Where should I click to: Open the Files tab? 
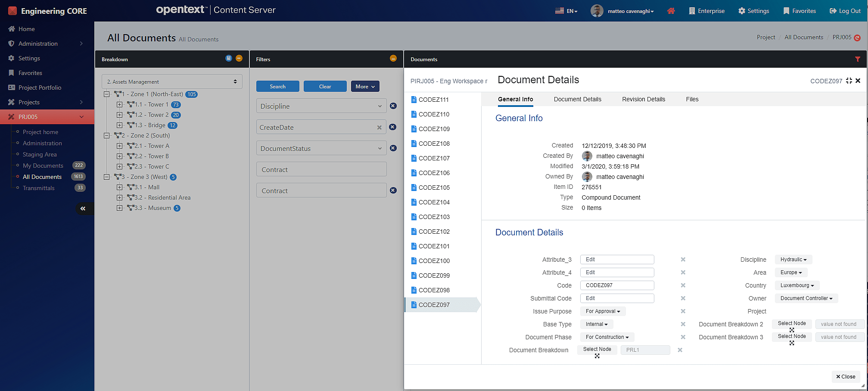(x=692, y=99)
